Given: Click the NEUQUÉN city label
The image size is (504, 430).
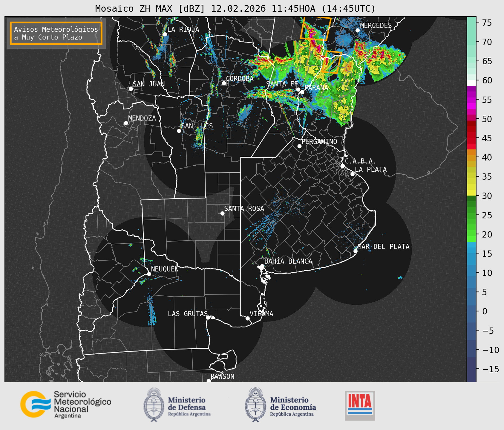Looking at the screenshot, I should click(165, 269).
